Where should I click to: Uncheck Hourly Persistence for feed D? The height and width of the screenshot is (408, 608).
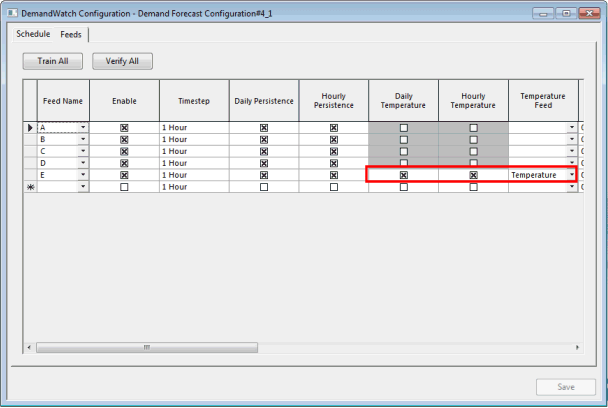333,163
